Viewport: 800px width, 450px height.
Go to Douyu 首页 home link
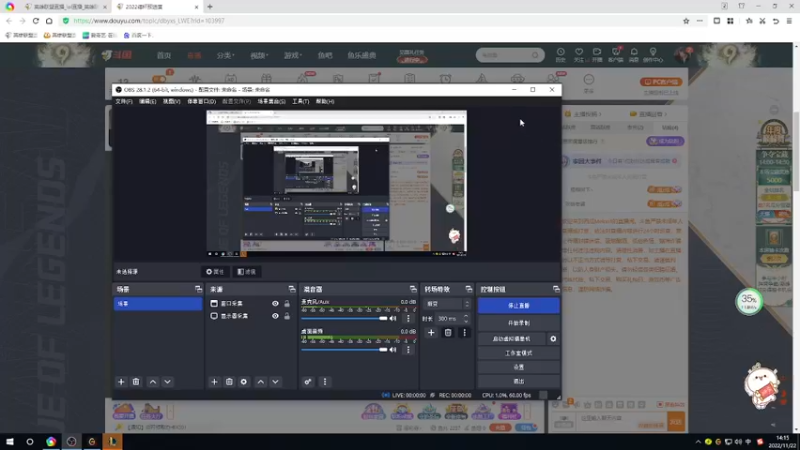point(164,55)
